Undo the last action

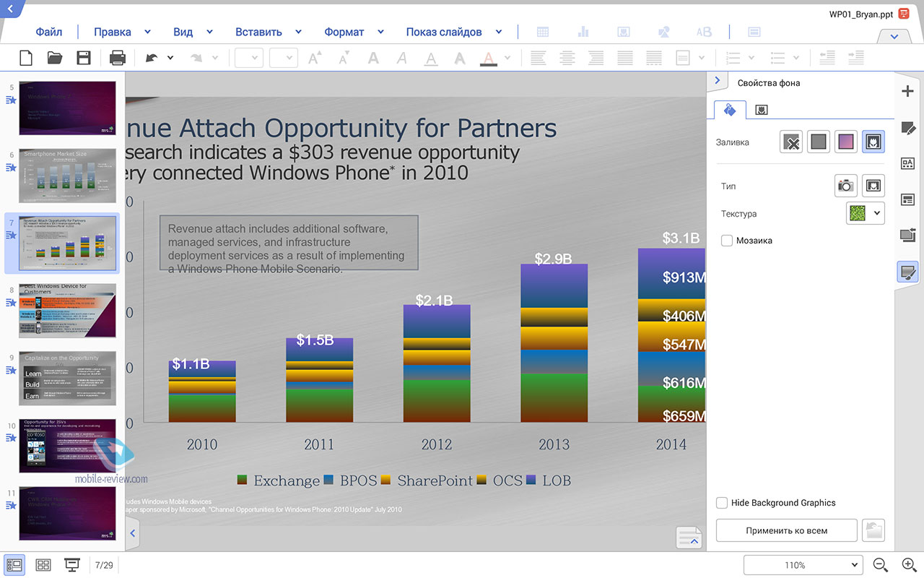152,58
